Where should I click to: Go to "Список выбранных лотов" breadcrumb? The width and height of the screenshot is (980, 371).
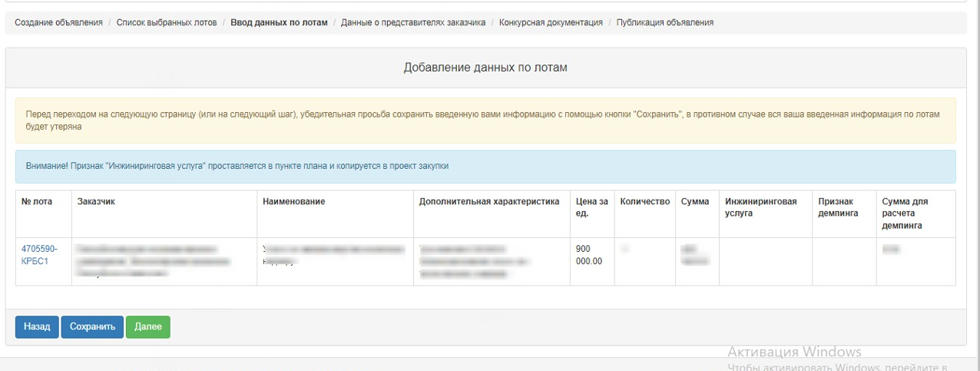(x=167, y=23)
